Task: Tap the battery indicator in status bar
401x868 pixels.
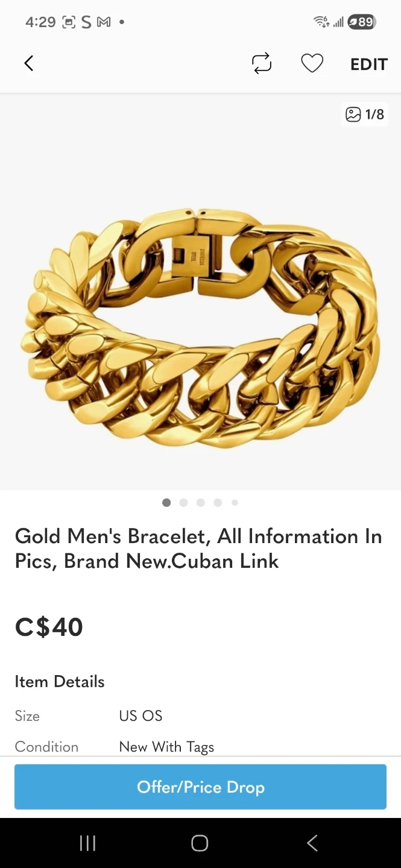Action: (x=362, y=22)
